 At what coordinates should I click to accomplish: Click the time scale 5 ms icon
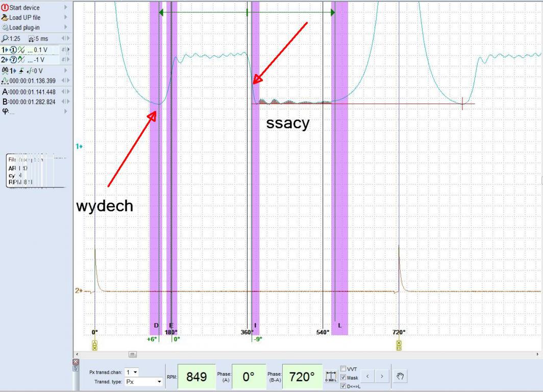[31, 39]
